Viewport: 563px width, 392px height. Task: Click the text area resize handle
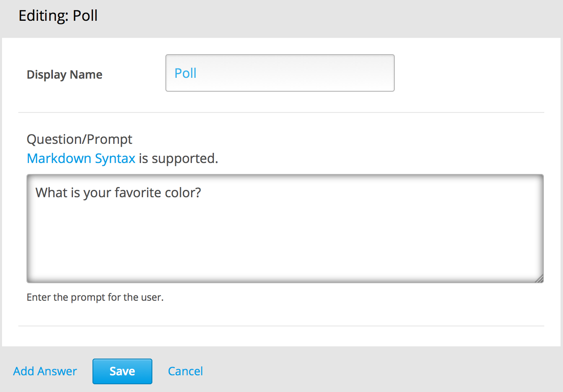(x=539, y=279)
